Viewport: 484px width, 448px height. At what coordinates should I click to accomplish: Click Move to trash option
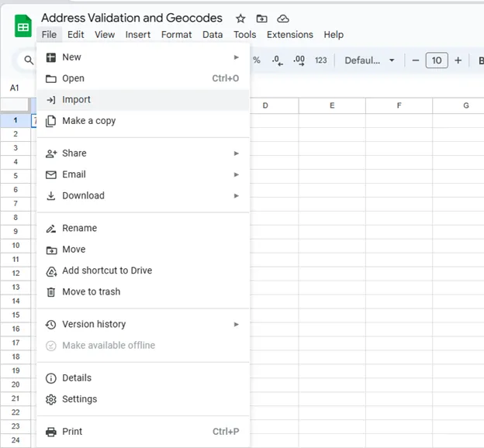(x=91, y=292)
